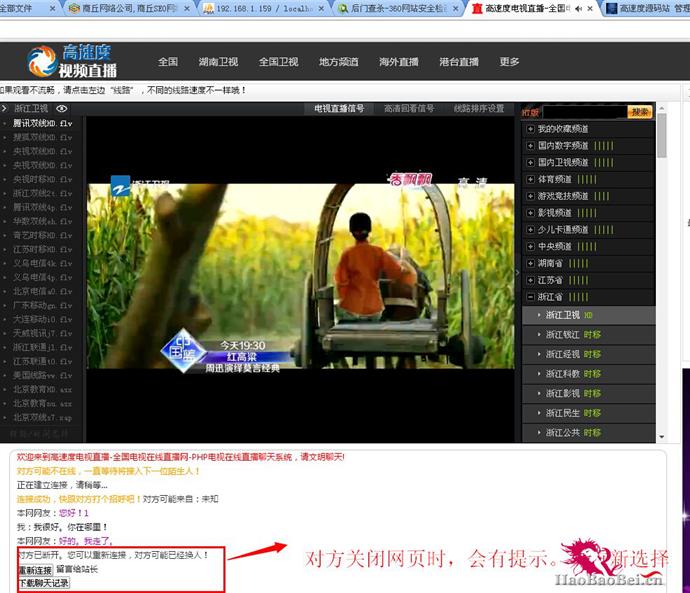The height and width of the screenshot is (593, 690).
Task: Click the 留言给站长 link
Action: (77, 569)
